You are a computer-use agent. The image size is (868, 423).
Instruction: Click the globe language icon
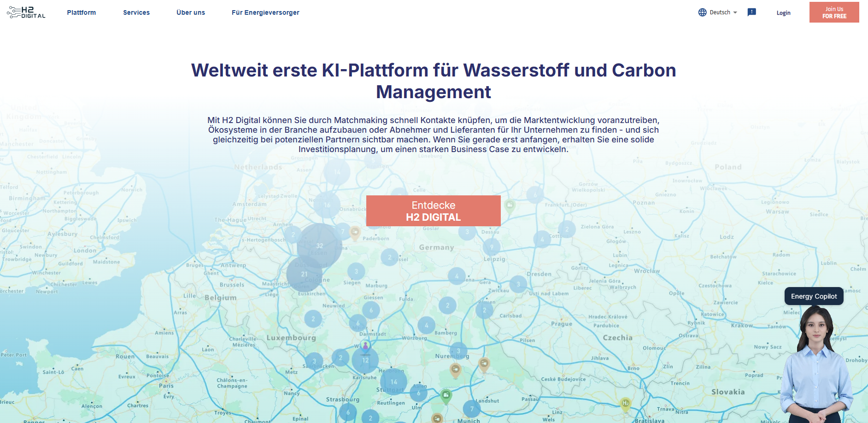coord(702,12)
